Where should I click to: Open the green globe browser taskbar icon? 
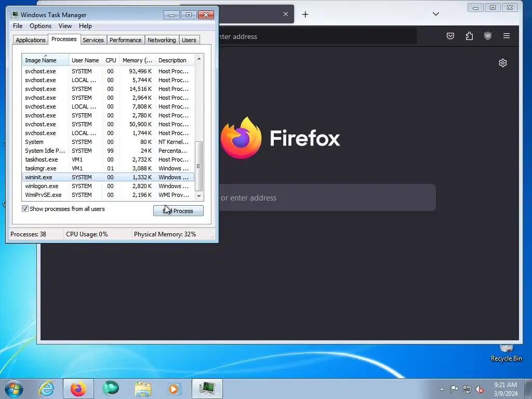[x=111, y=389]
